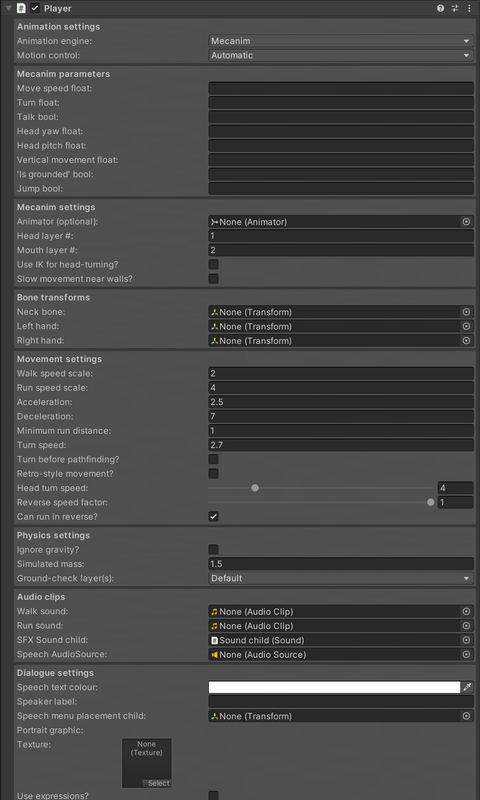Viewport: 480px width, 800px height.
Task: Open the Player component preset settings icon
Action: [x=454, y=8]
